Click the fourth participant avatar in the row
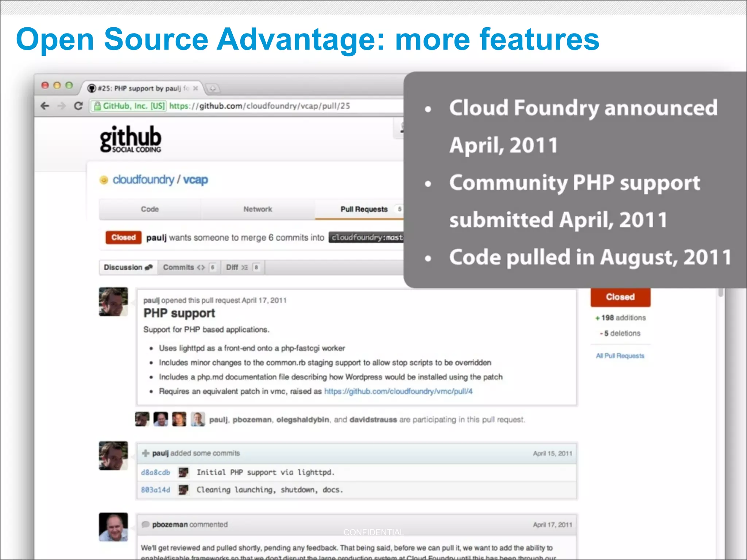This screenshot has width=747, height=560. tap(198, 419)
